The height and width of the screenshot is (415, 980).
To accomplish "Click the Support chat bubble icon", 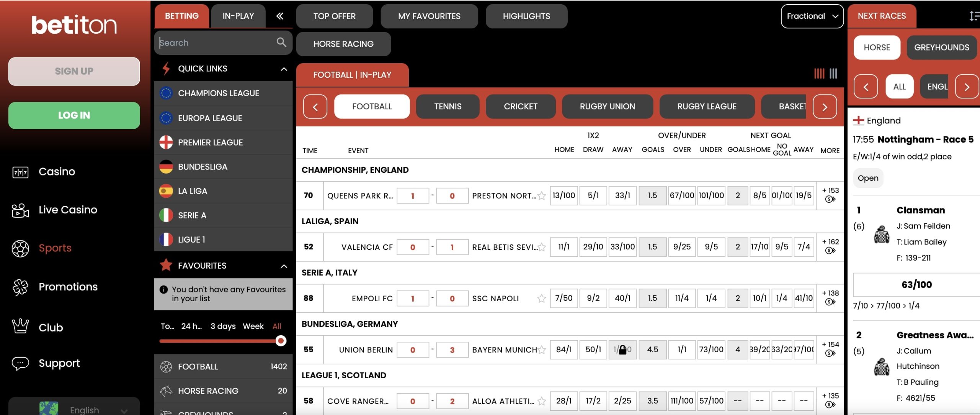I will click(20, 363).
